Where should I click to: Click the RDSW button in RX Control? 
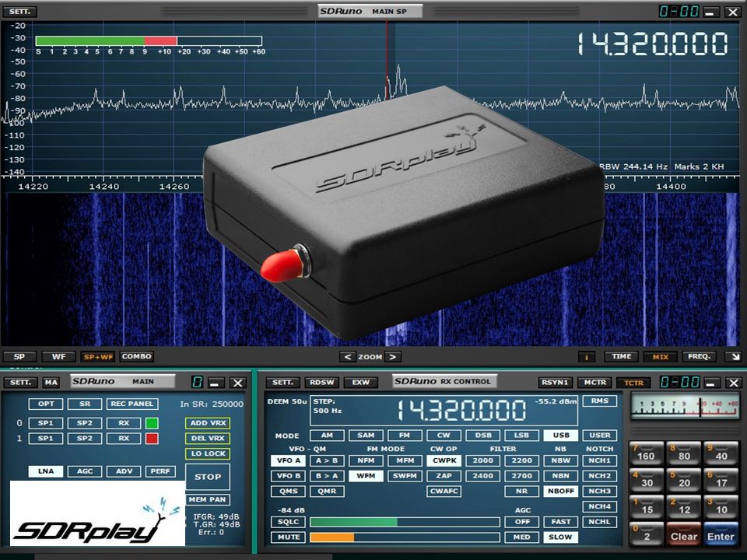click(x=322, y=383)
